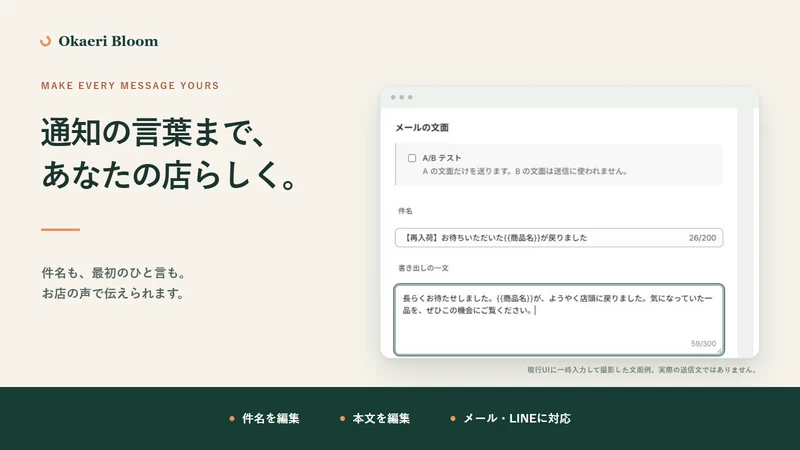Viewport: 800px width, 450px height.
Task: Click the Okaeri Bloom logo icon
Action: coord(45,41)
